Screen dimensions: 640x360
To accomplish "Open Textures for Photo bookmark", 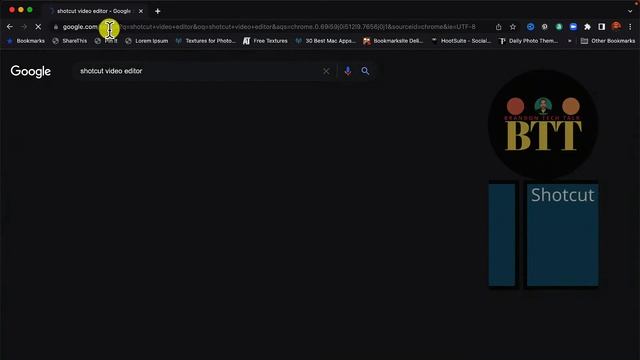I will [x=206, y=41].
